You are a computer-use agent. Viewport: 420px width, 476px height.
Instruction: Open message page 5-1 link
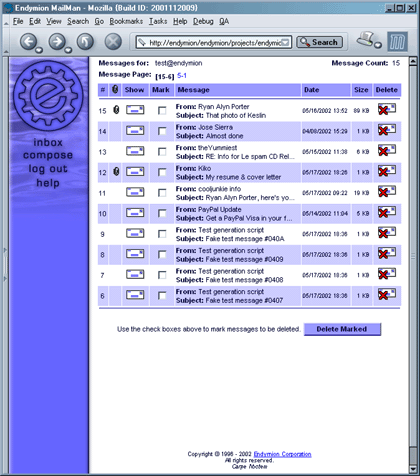coord(182,76)
